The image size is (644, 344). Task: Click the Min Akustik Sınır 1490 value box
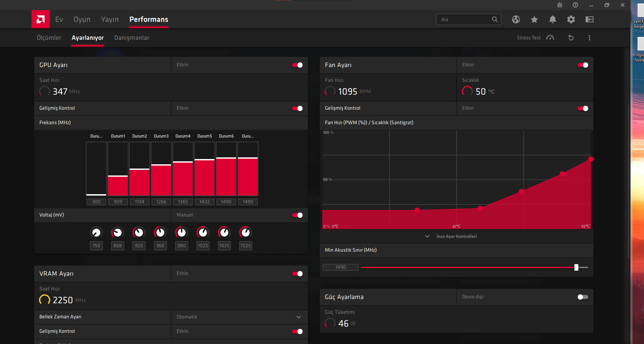(340, 267)
